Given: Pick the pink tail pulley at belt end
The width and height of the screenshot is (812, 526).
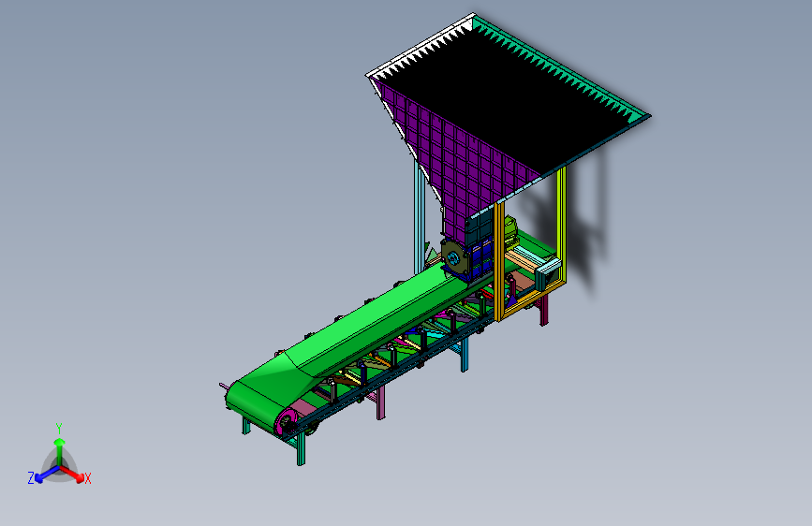Looking at the screenshot, I should [286, 421].
